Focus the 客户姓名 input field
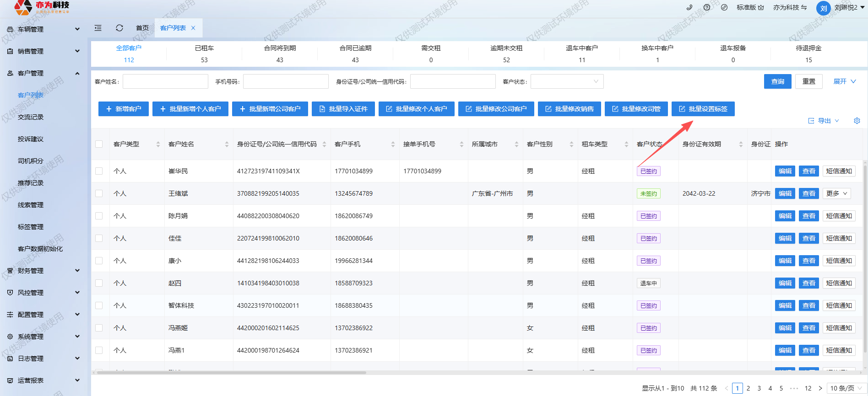Viewport: 868px width, 396px height. (165, 81)
